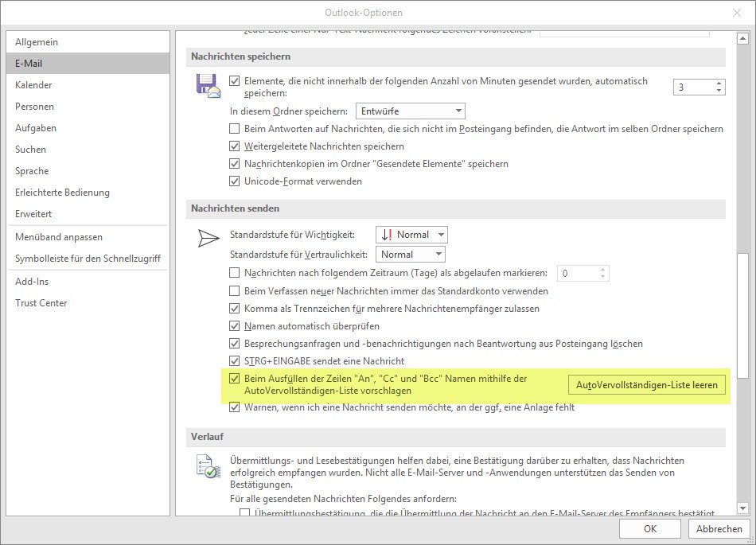Viewport: 756px width, 545px height.
Task: Click the delivery receipts tracking icon
Action: click(208, 466)
